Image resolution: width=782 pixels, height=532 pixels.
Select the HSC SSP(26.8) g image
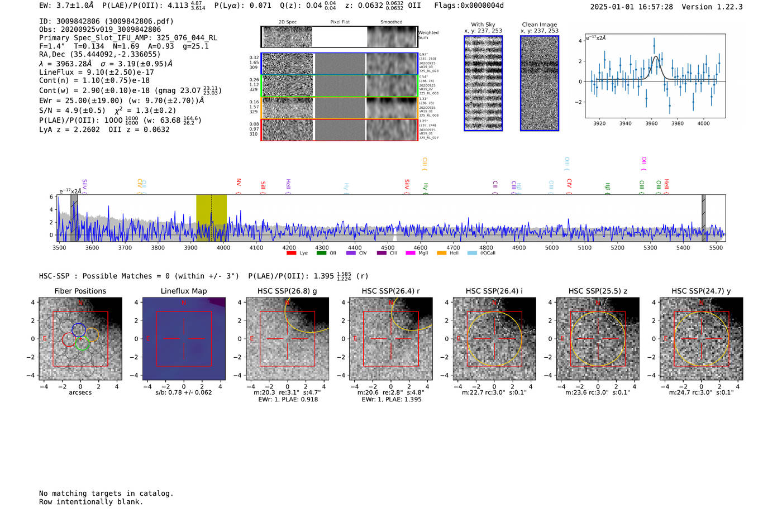point(287,339)
